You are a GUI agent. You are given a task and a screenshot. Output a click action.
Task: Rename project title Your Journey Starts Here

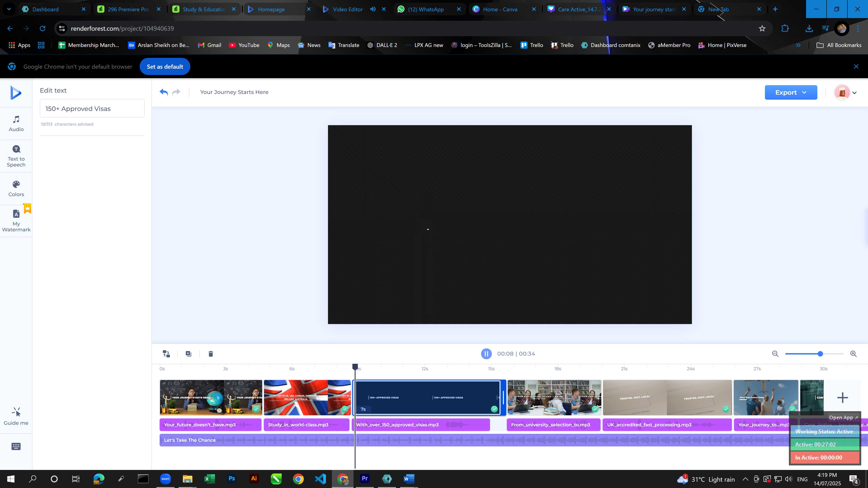pos(234,92)
